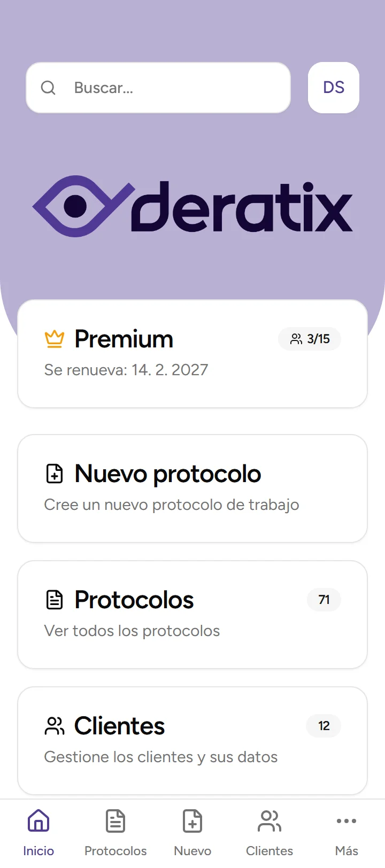Tap the people icon on Clientes card
The height and width of the screenshot is (868, 385).
tap(54, 725)
